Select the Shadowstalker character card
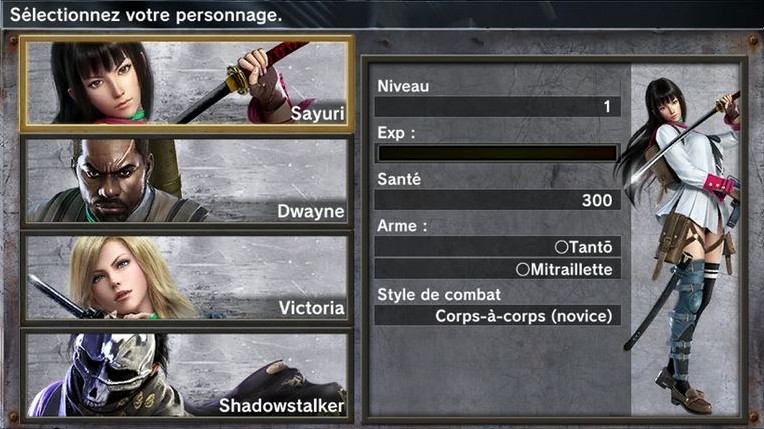The width and height of the screenshot is (764, 429). coord(187,374)
